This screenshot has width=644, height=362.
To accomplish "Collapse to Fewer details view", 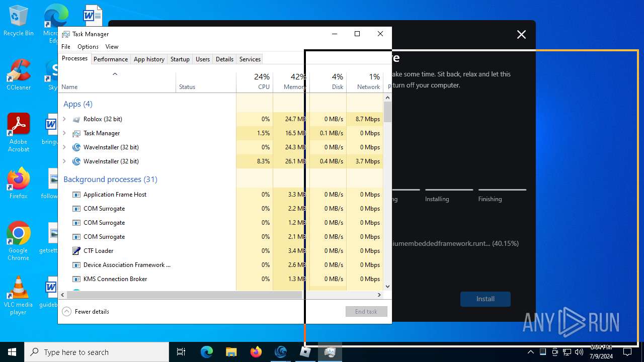I will 86,312.
